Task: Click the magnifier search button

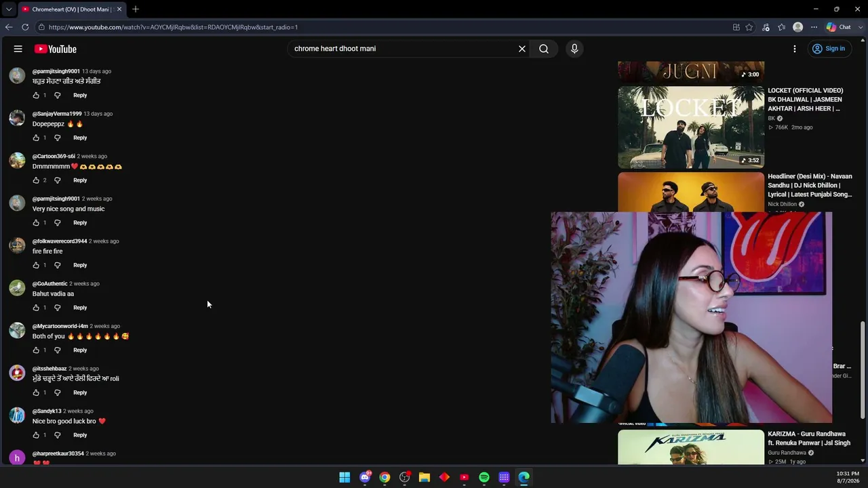Action: 544,49
